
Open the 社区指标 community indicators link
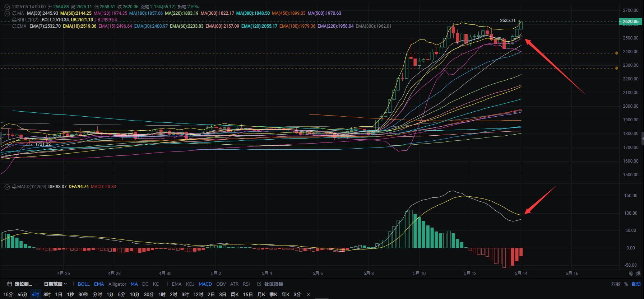[274, 284]
